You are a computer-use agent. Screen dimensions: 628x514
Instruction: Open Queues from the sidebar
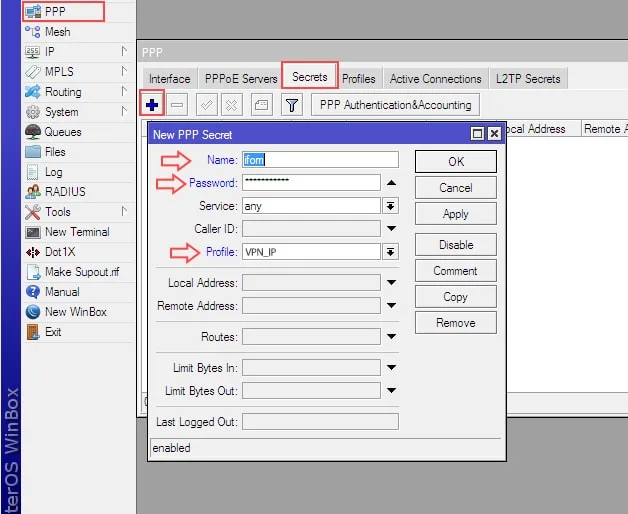point(62,132)
